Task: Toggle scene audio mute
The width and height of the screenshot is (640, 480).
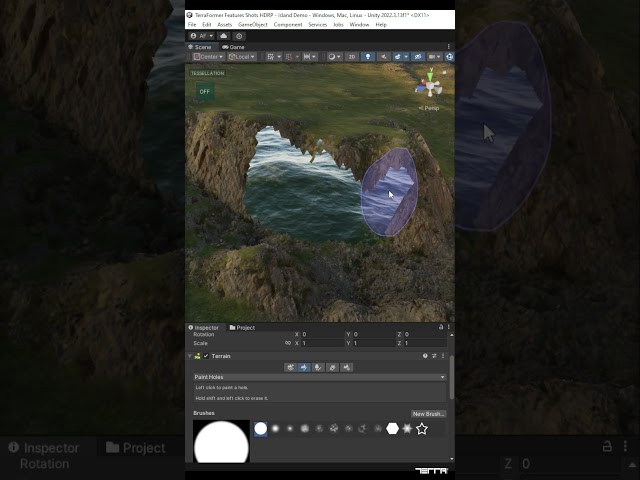Action: 383,57
